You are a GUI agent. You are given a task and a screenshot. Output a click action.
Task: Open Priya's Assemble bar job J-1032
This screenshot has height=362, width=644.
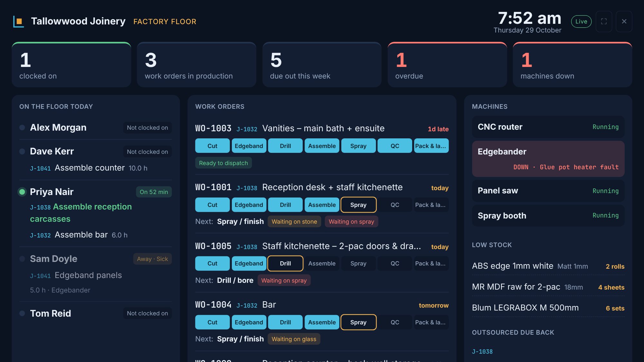tap(79, 235)
